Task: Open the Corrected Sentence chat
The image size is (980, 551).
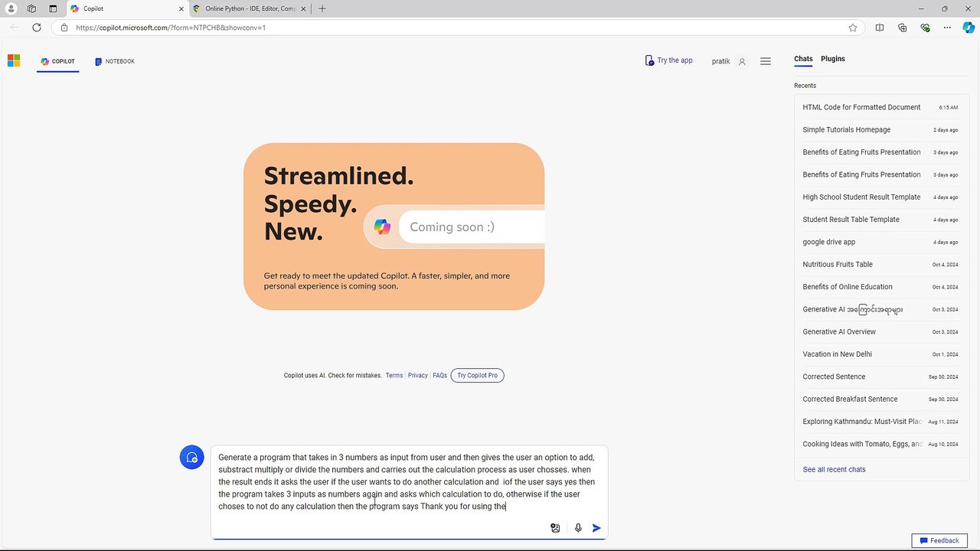Action: click(x=880, y=377)
